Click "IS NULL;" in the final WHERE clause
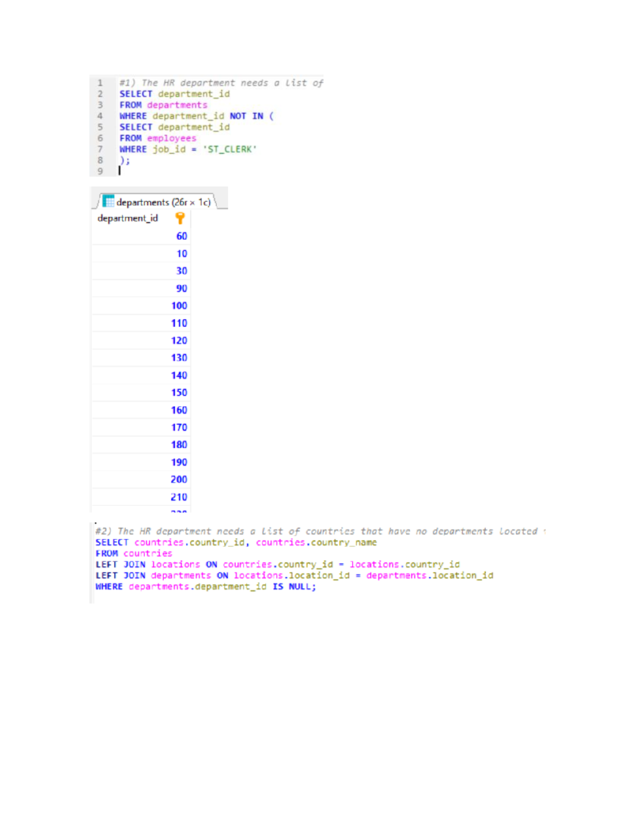 click(294, 586)
